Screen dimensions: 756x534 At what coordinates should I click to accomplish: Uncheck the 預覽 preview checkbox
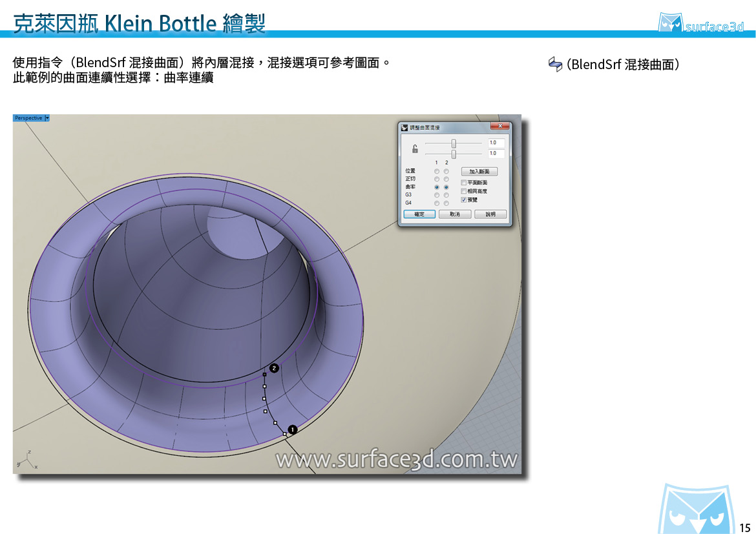[464, 200]
